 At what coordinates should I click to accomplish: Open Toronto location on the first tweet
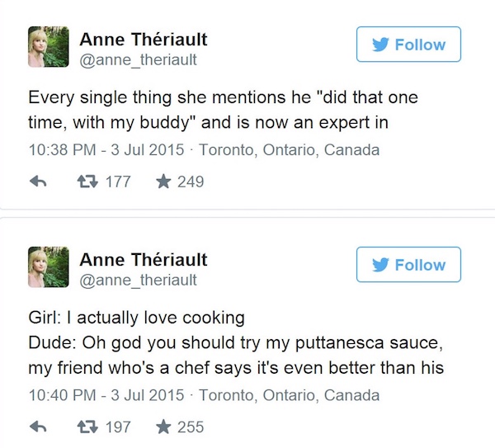[290, 149]
